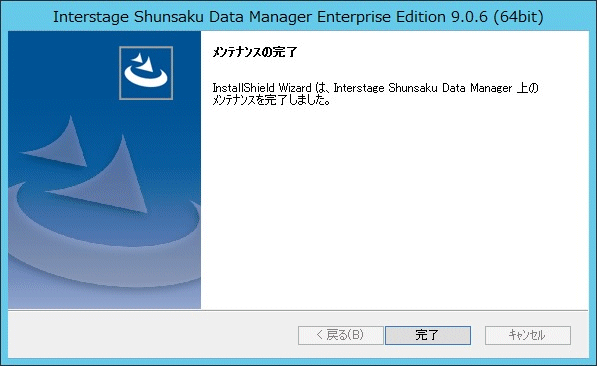Click the small white arrows inside logo icon

[144, 62]
